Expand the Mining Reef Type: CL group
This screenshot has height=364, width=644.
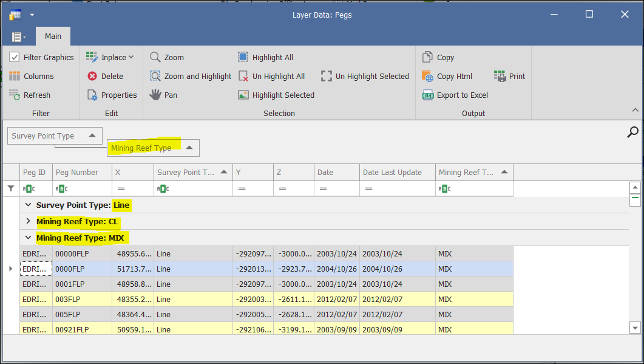click(x=29, y=221)
